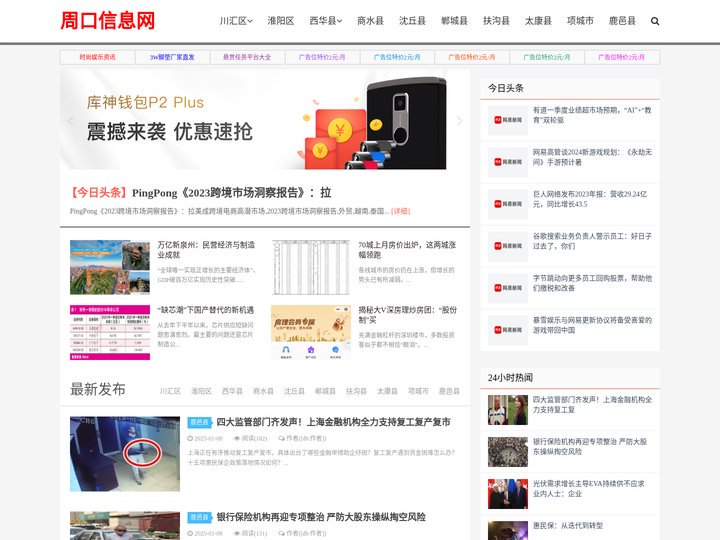720x540 pixels.
Task: Select the 郸城县 tab beside 最新发布
Action: [325, 391]
